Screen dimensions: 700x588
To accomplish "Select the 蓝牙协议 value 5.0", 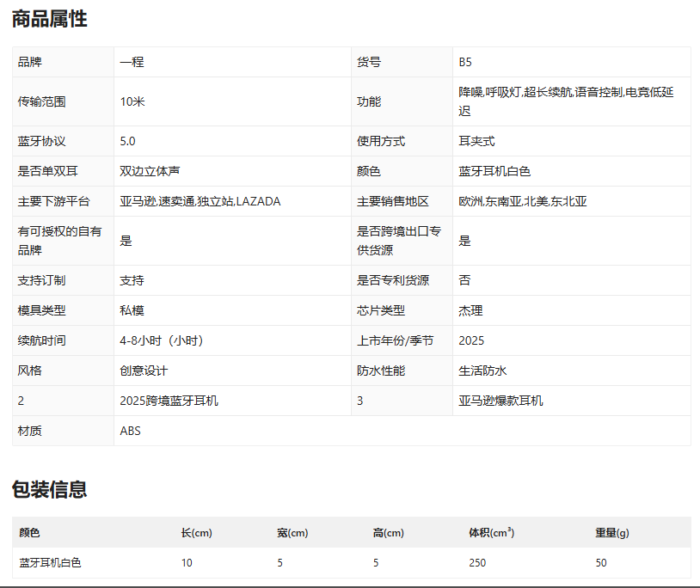I will click(x=127, y=141).
